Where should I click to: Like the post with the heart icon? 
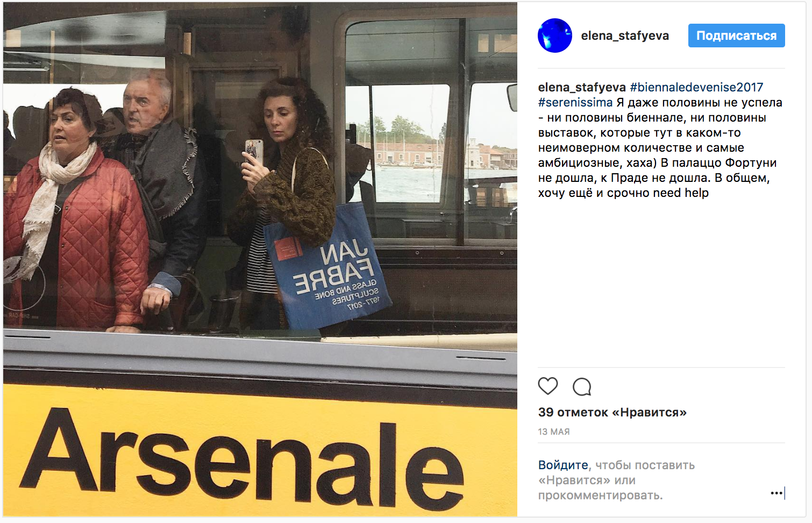(x=548, y=386)
